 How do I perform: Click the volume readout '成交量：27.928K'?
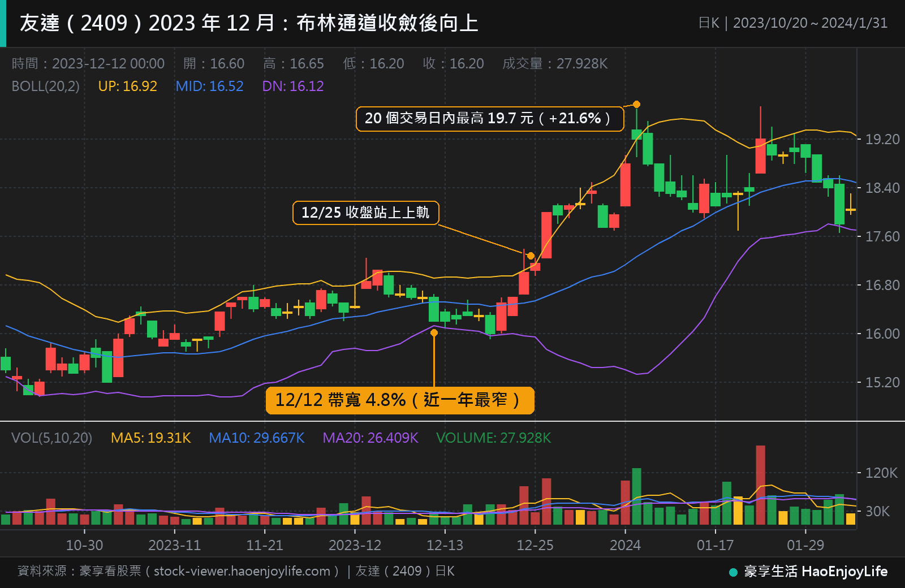(x=555, y=63)
